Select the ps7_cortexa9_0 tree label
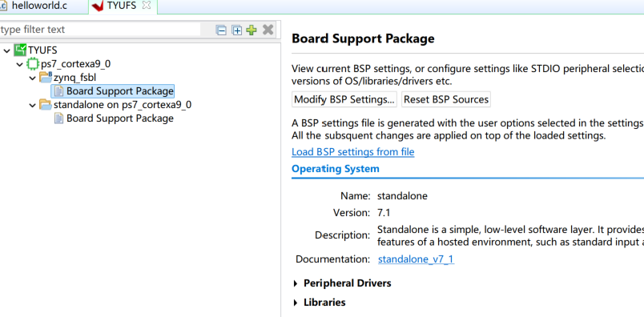 pyautogui.click(x=75, y=64)
